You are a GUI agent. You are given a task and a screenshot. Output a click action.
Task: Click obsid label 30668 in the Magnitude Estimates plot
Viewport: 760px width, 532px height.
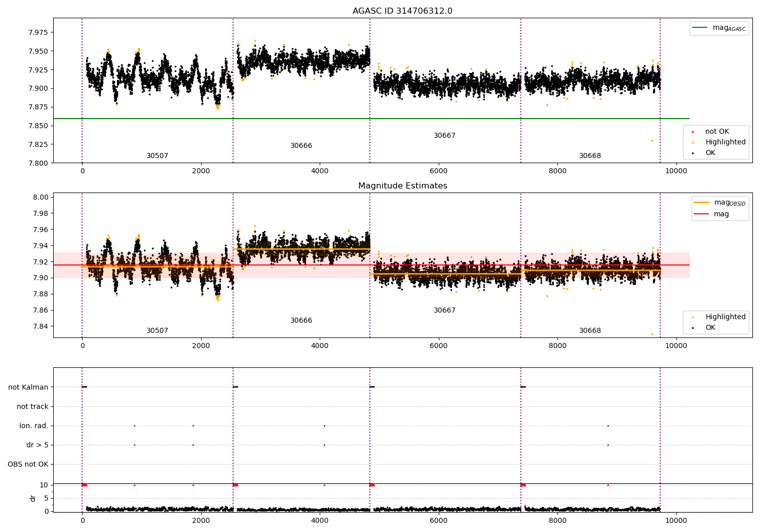[x=590, y=331]
